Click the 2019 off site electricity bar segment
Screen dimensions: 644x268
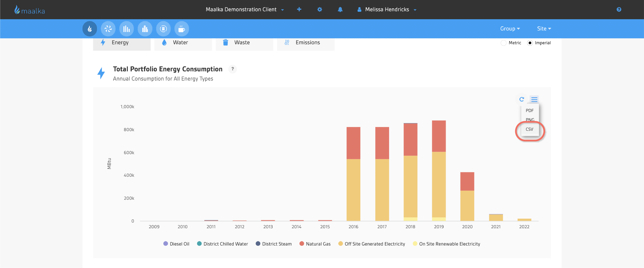[439, 184]
